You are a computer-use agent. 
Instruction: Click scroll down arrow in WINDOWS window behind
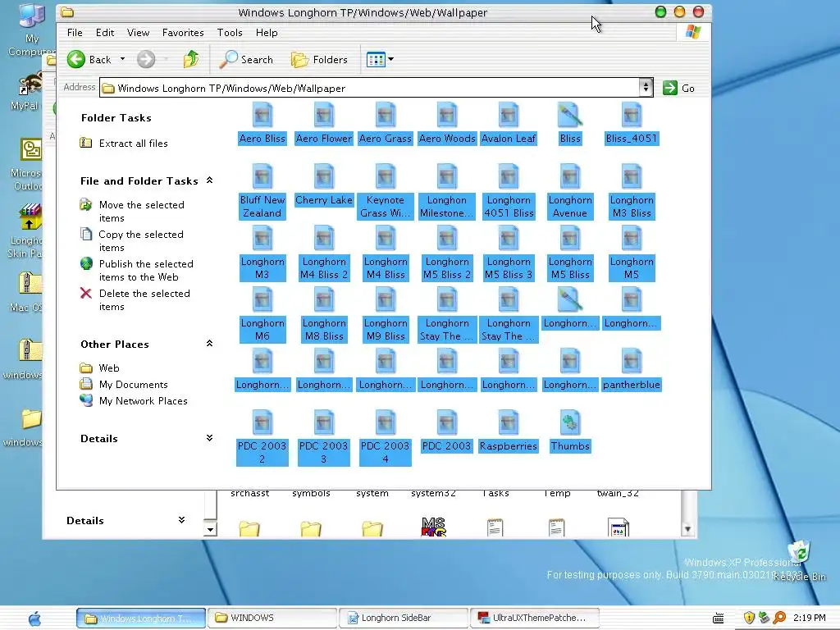tap(687, 529)
